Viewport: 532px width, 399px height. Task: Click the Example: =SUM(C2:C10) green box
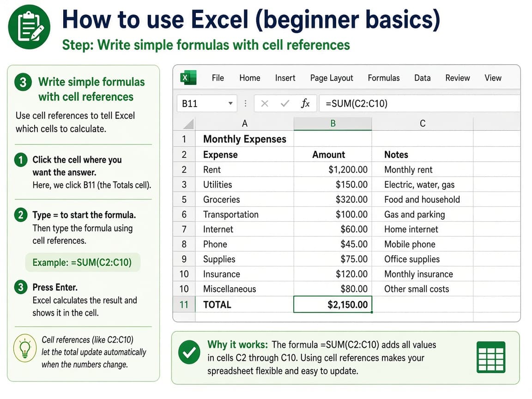[x=83, y=262]
